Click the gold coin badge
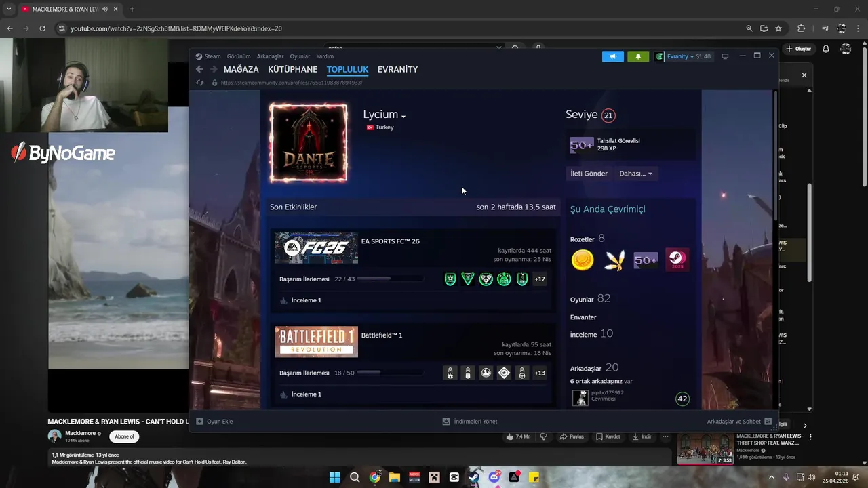This screenshot has height=488, width=868. tap(583, 260)
